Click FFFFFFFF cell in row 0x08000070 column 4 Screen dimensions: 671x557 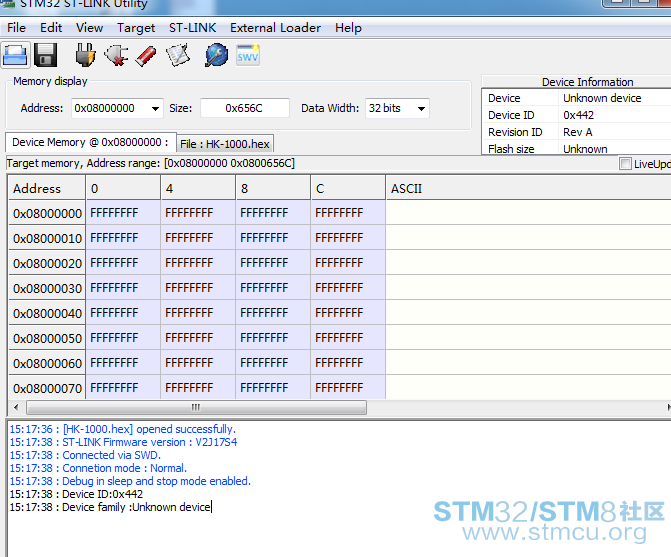[198, 388]
